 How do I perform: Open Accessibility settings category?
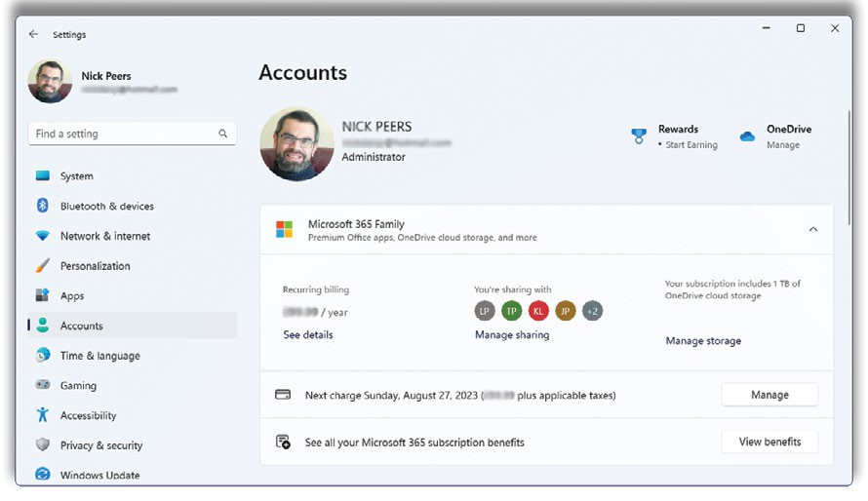[x=133, y=414]
